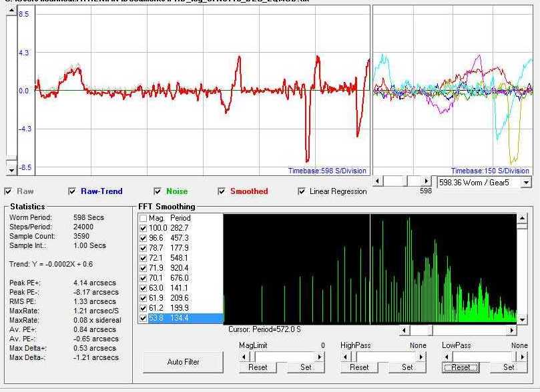Click the HighPass slider right arrow

point(422,357)
